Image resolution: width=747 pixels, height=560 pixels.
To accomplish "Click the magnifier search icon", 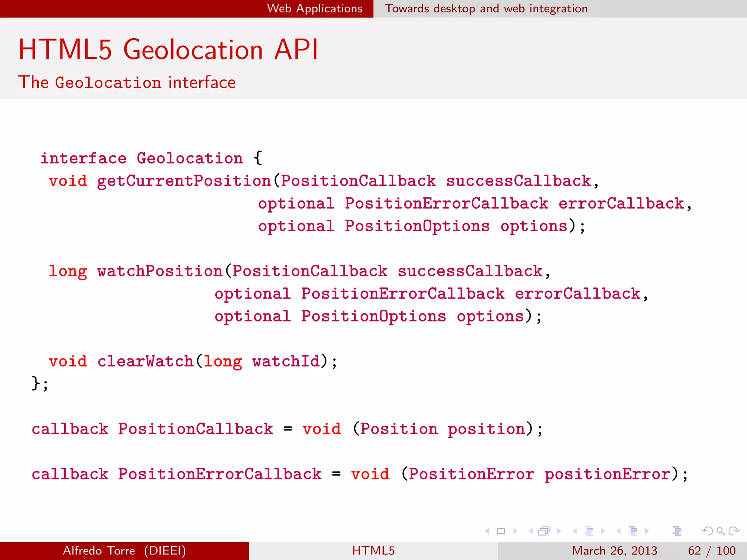I will point(721,531).
